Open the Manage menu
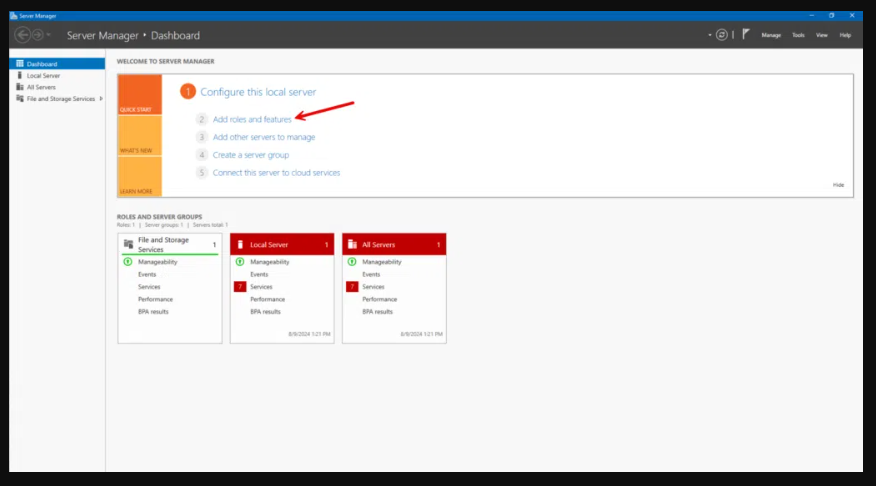This screenshot has height=486, width=876. 771,35
